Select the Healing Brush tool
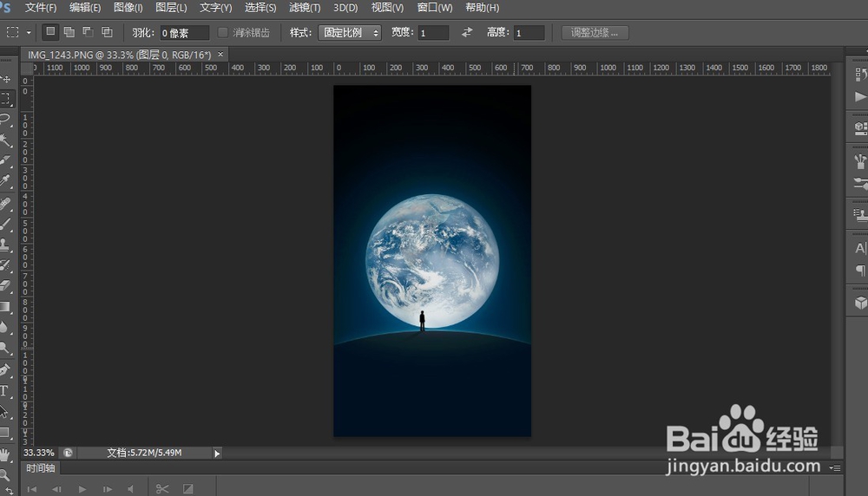This screenshot has width=868, height=496. tap(5, 204)
